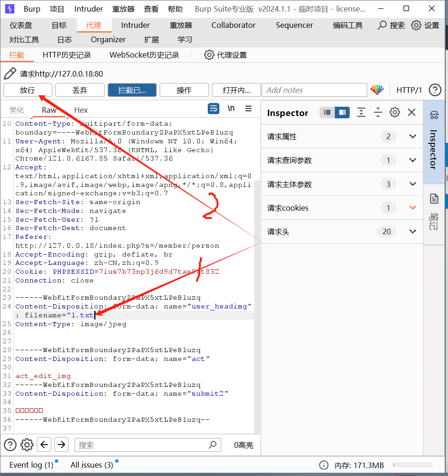Open the Sequencer tab
The height and width of the screenshot is (476, 448).
coord(294,25)
